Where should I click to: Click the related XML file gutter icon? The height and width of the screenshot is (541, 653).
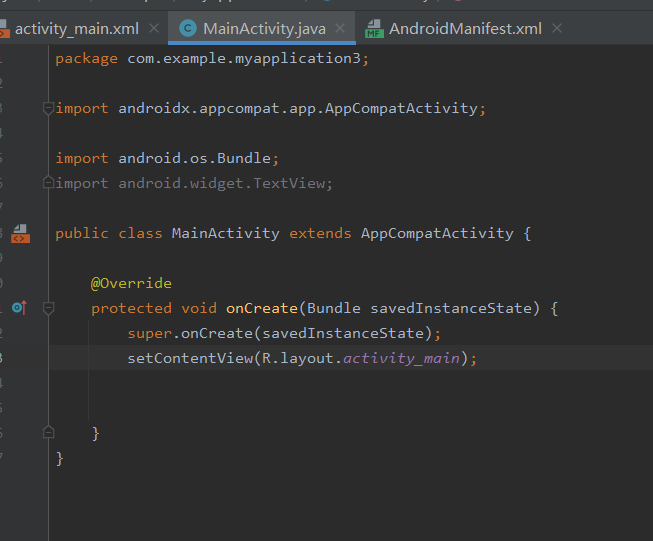pos(20,234)
